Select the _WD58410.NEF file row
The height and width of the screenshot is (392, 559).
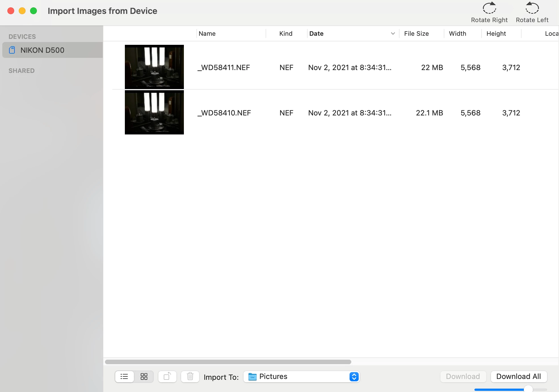click(224, 113)
